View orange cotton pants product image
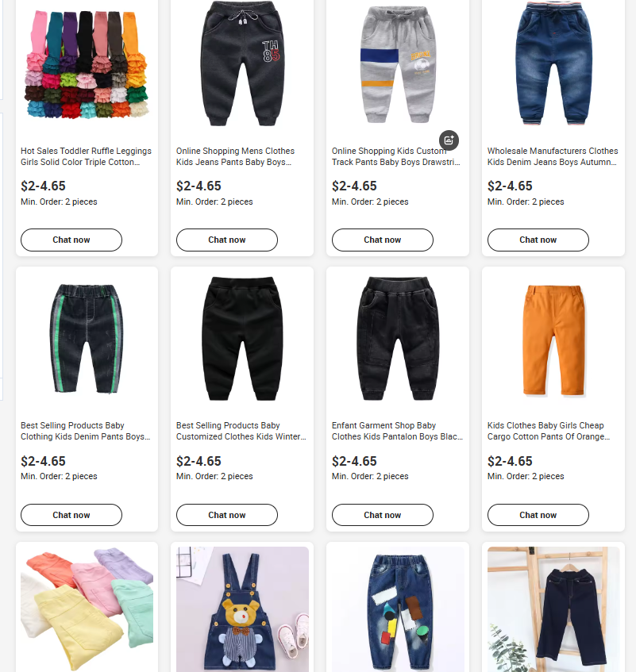 [x=553, y=340]
